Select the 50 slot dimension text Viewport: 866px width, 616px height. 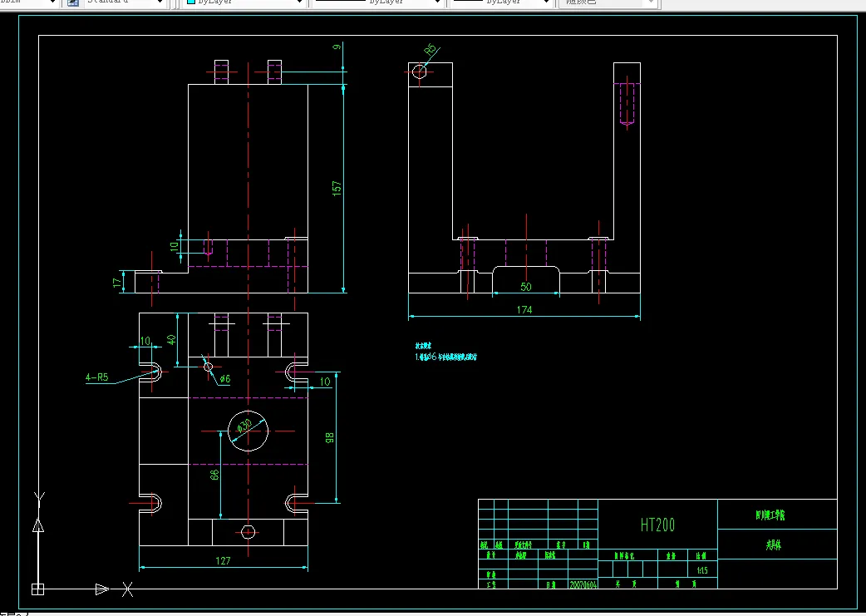[526, 286]
